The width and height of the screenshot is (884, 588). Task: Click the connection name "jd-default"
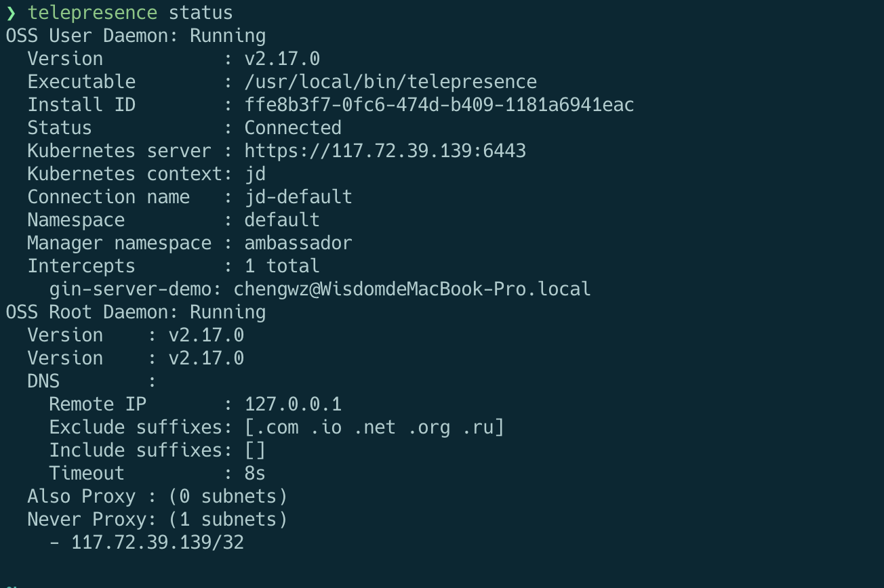pos(298,197)
